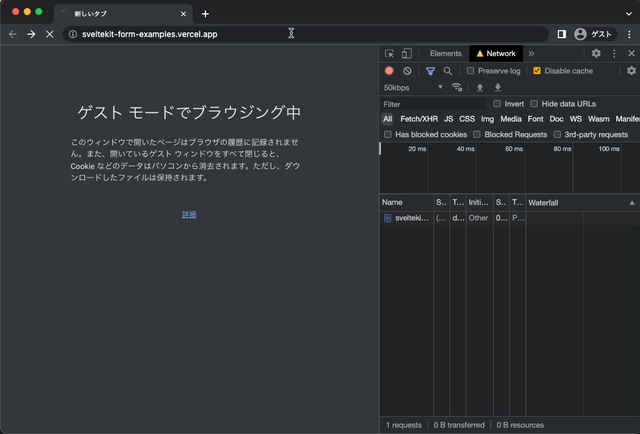640x434 pixels.
Task: Click the ゲスト profile button
Action: pyautogui.click(x=592, y=34)
